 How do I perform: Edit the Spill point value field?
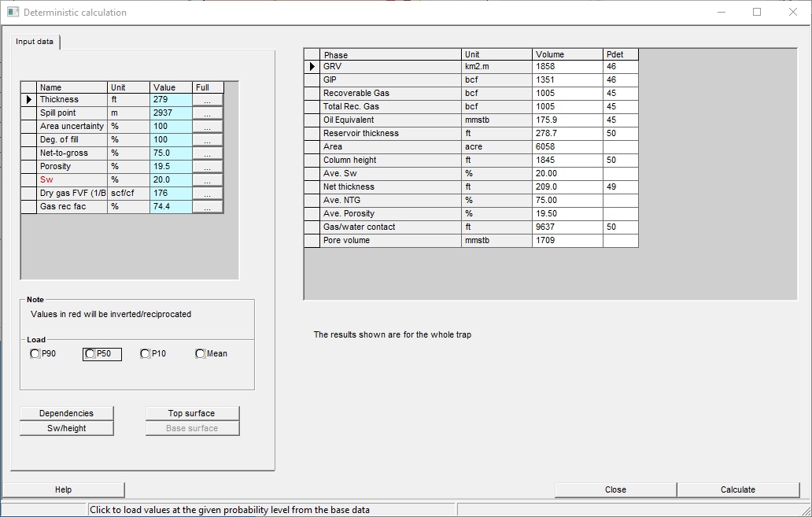point(170,113)
